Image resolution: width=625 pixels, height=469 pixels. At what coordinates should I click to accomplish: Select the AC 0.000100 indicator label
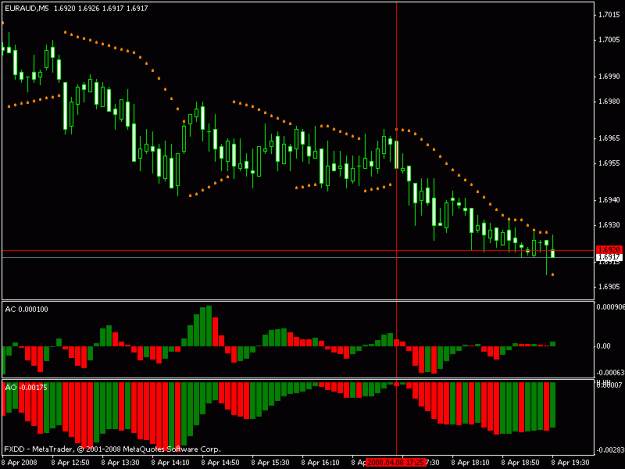(x=26, y=309)
